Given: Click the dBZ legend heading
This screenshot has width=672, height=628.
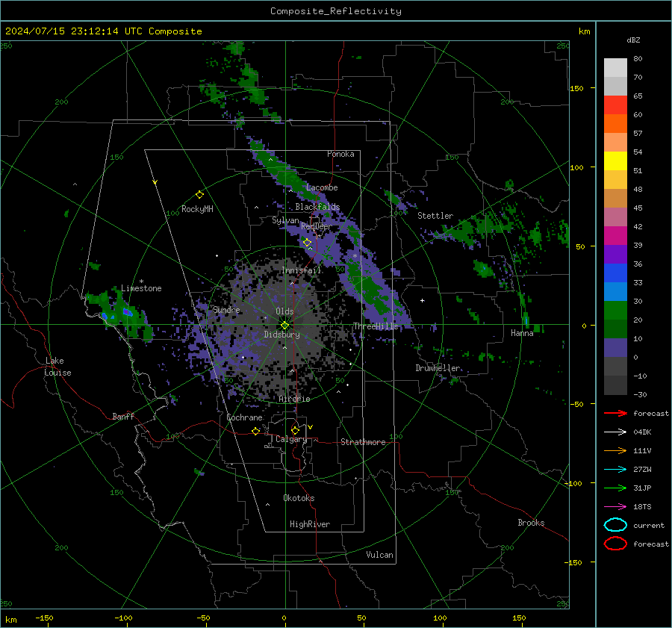Looking at the screenshot, I should [633, 40].
